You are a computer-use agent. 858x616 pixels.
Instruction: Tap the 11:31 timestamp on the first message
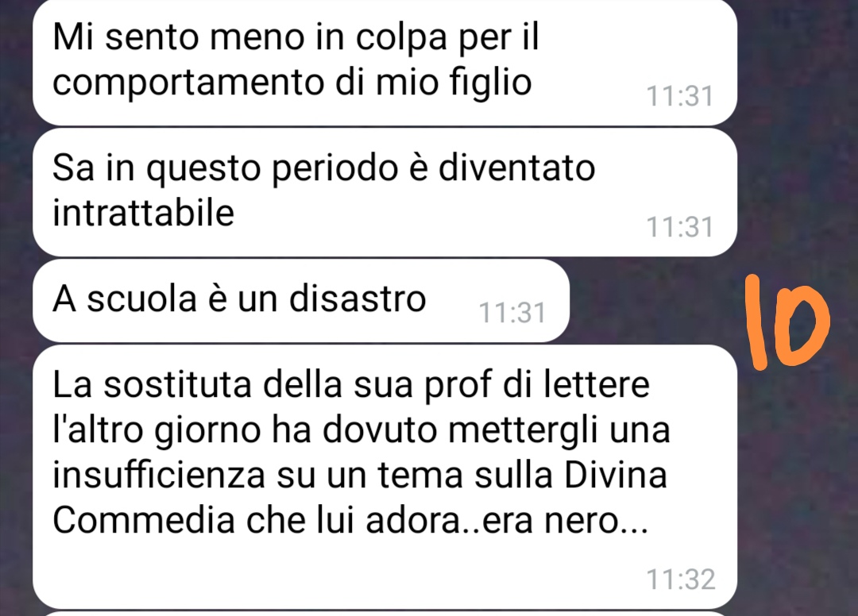coord(680,96)
